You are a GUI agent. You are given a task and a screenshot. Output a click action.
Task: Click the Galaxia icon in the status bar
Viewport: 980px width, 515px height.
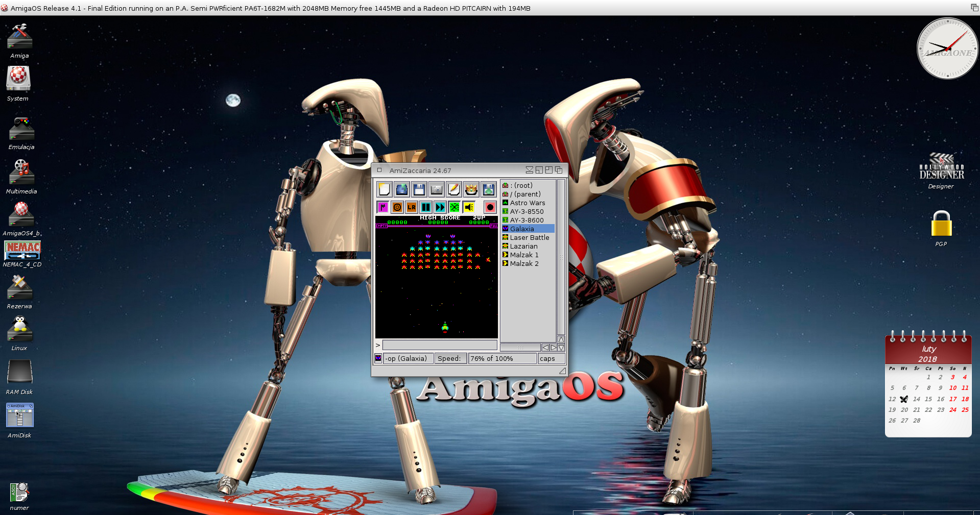point(378,358)
